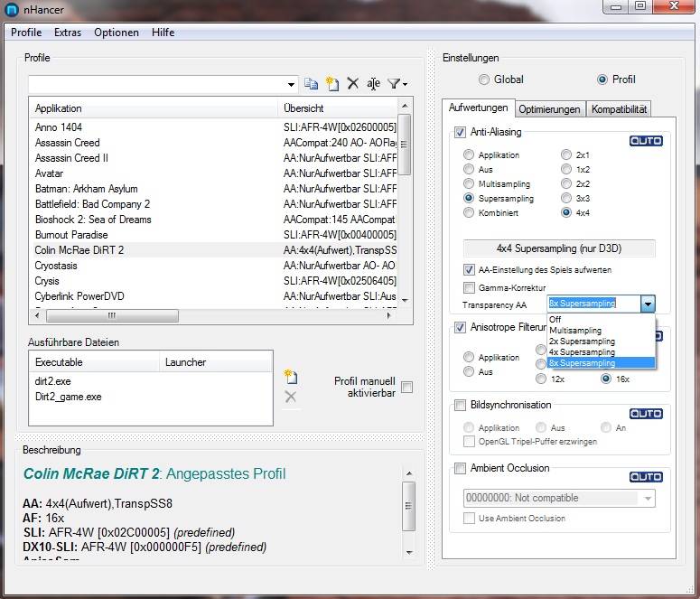Click the profile list scroll-up arrow

tap(405, 106)
